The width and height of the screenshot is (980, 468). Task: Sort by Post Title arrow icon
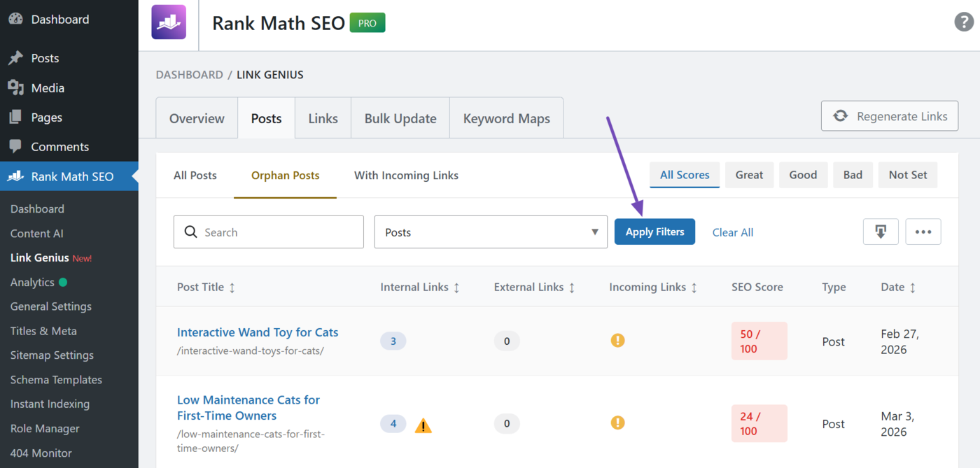(232, 288)
